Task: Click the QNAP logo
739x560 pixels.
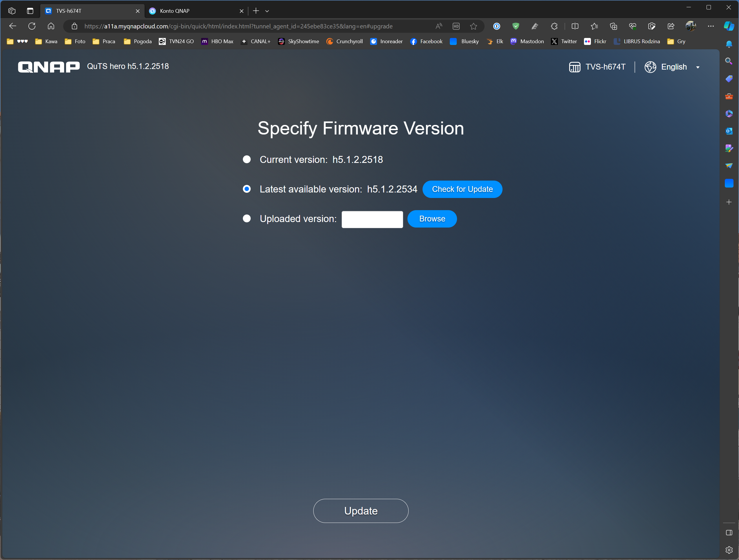Action: [x=49, y=67]
